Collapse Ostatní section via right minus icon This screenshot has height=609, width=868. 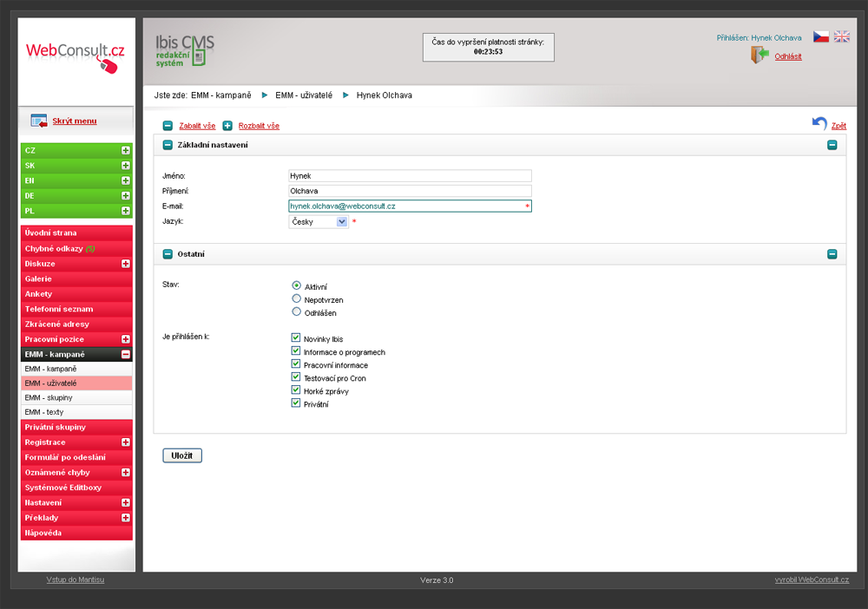[832, 254]
